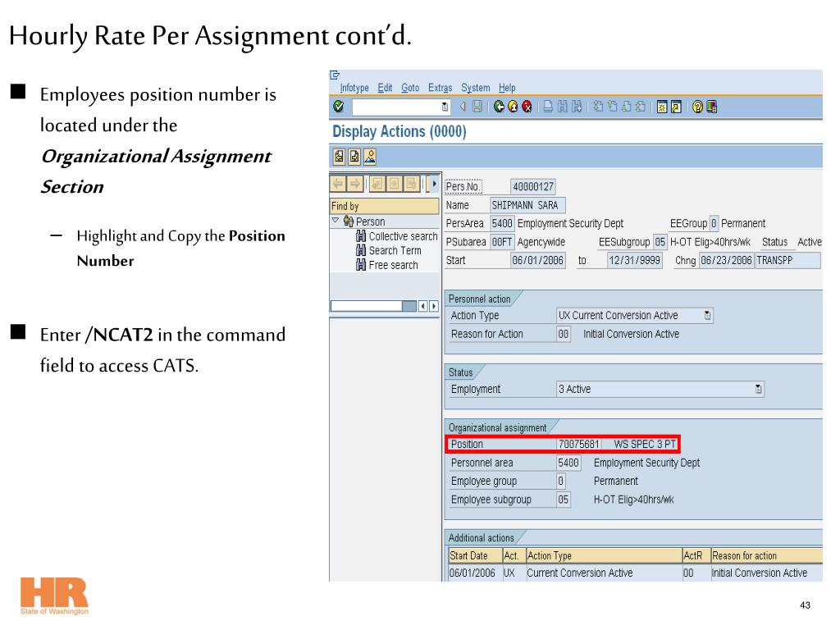
Task: Click the object manager horizontal scrollbar thumb
Action: point(409,306)
